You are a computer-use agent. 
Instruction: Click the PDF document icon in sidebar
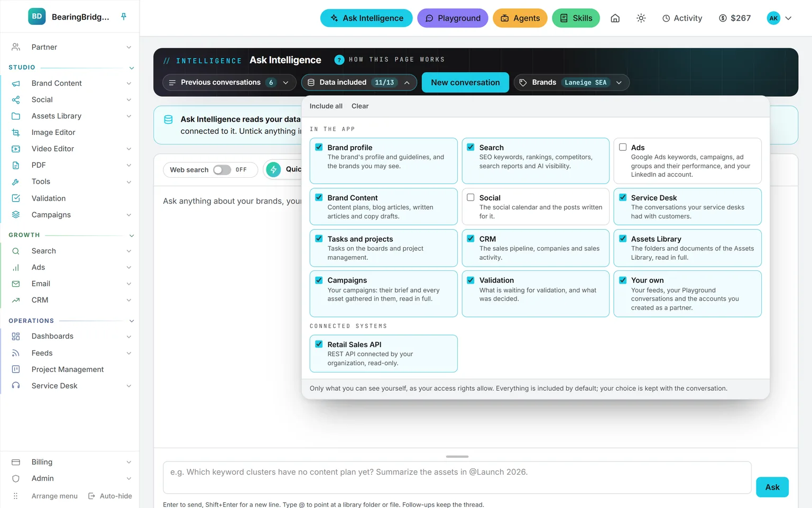click(16, 165)
